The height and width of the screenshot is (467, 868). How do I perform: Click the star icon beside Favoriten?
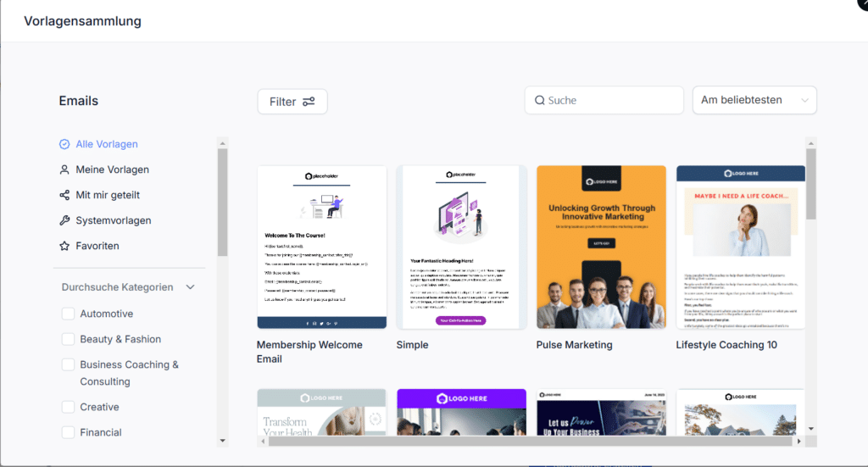[64, 246]
